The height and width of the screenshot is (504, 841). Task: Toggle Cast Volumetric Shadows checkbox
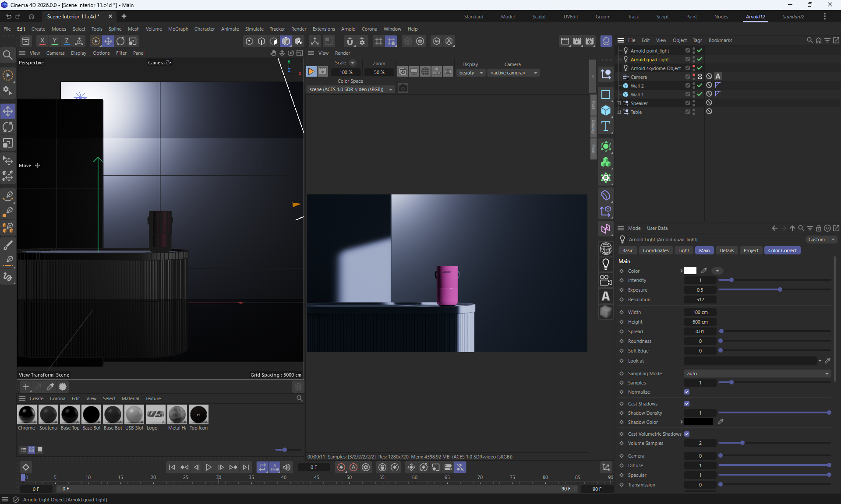click(687, 434)
